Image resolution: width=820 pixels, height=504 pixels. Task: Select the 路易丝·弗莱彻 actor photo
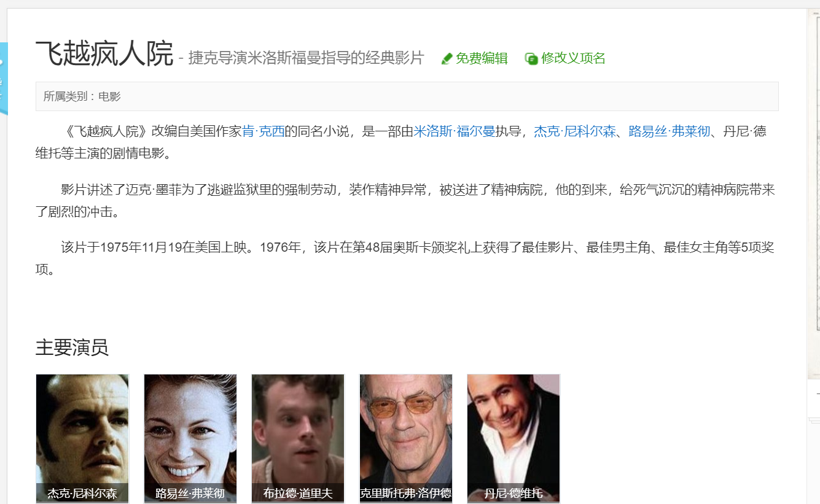click(x=190, y=438)
